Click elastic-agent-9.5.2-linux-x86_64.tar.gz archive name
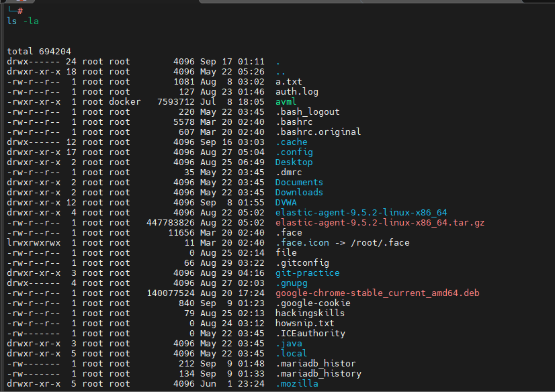Screen dimensions: 555x392 (x=380, y=223)
